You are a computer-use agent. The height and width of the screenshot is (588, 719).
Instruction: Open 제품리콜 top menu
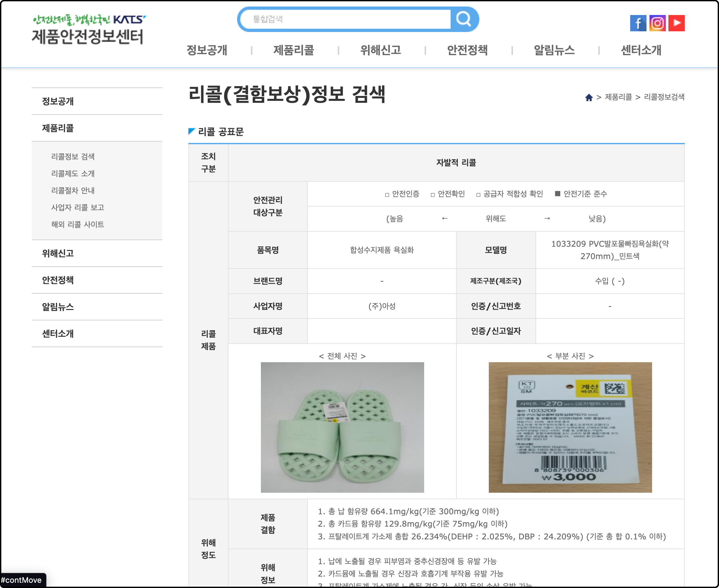294,50
